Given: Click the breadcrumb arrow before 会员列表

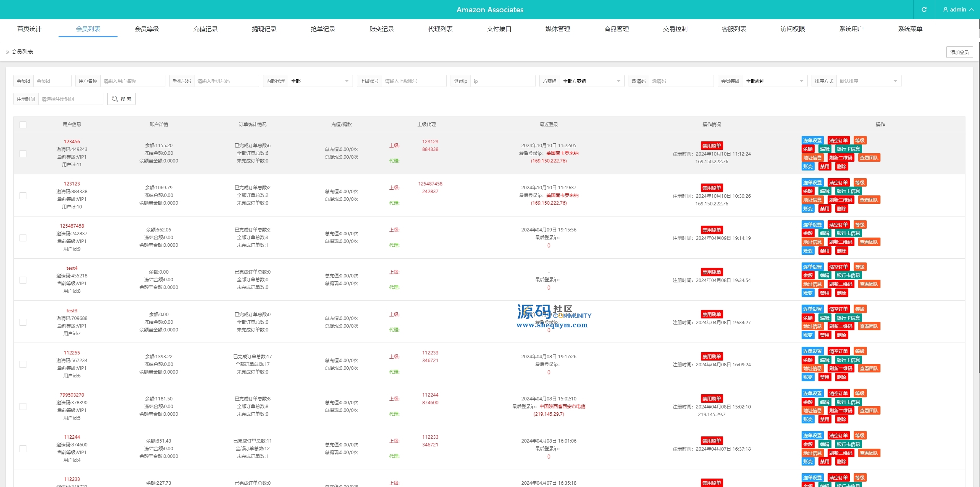Looking at the screenshot, I should click(7, 52).
